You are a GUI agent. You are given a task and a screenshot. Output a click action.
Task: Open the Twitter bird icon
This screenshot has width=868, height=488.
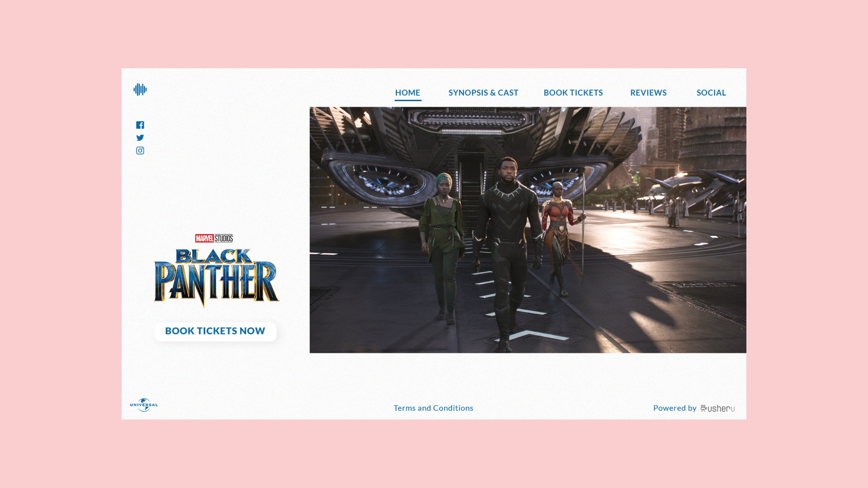[140, 138]
